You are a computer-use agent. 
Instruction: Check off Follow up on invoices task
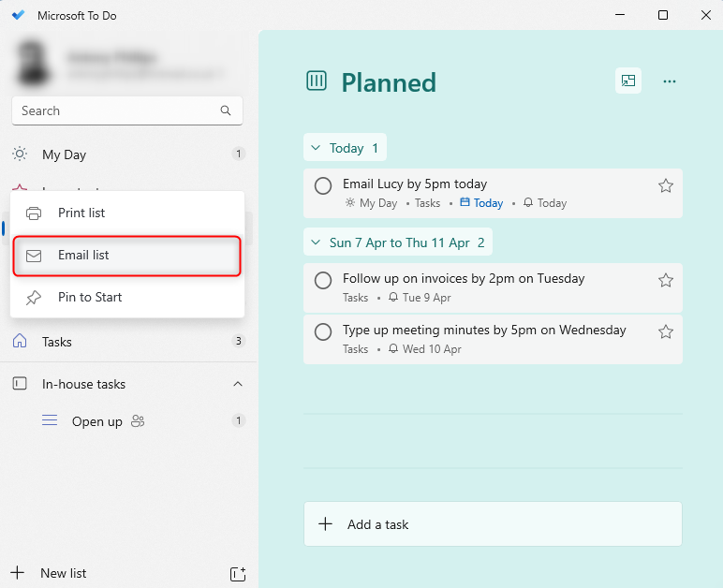coord(323,280)
